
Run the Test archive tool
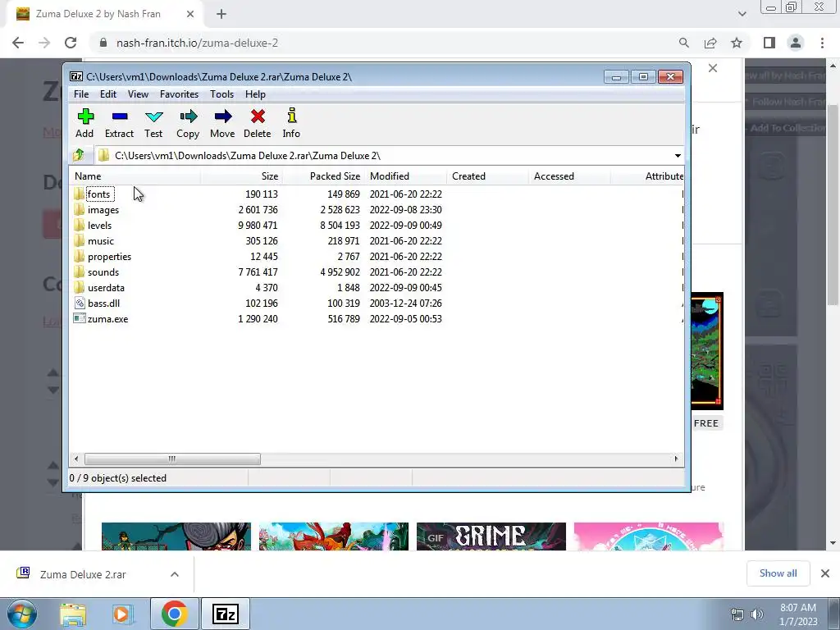coord(153,116)
